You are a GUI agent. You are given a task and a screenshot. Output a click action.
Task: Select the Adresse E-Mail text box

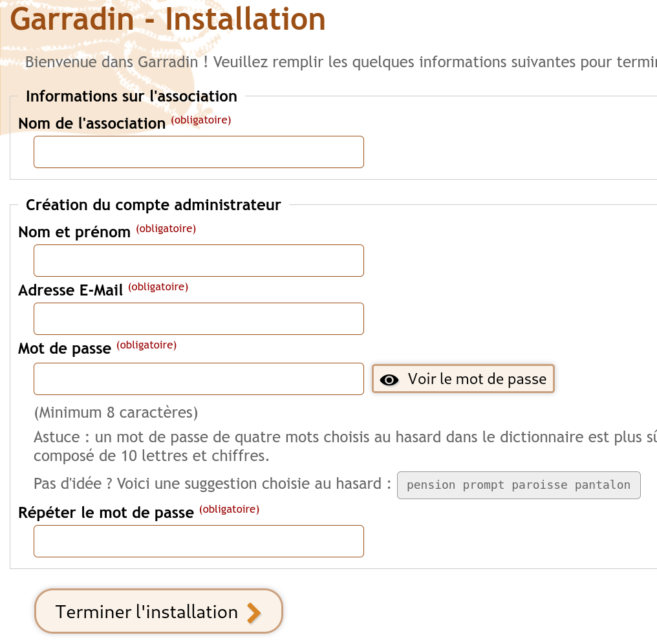(199, 319)
